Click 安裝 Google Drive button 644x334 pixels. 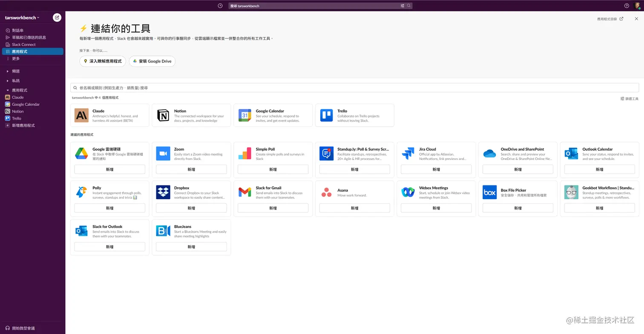coord(152,61)
